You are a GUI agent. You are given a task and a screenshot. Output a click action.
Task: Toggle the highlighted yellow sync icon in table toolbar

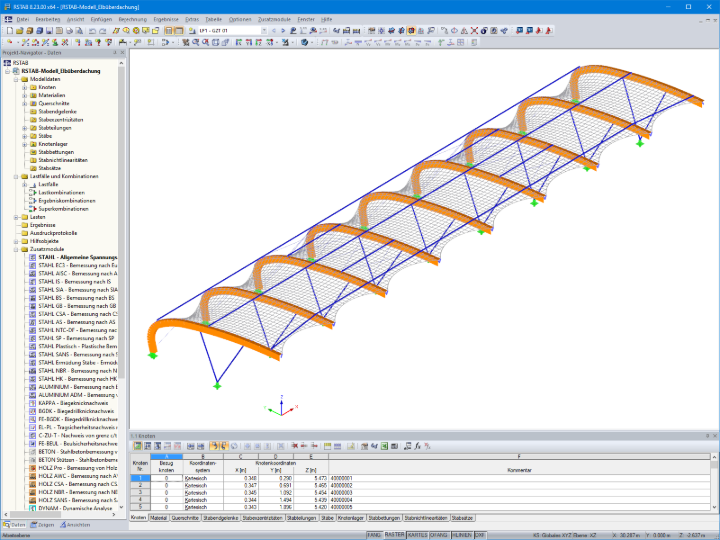(x=214, y=446)
